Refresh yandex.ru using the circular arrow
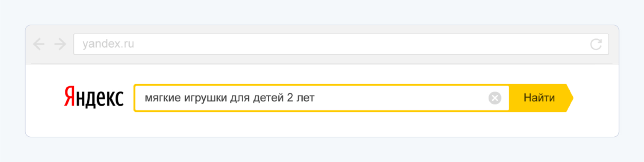 click(596, 44)
